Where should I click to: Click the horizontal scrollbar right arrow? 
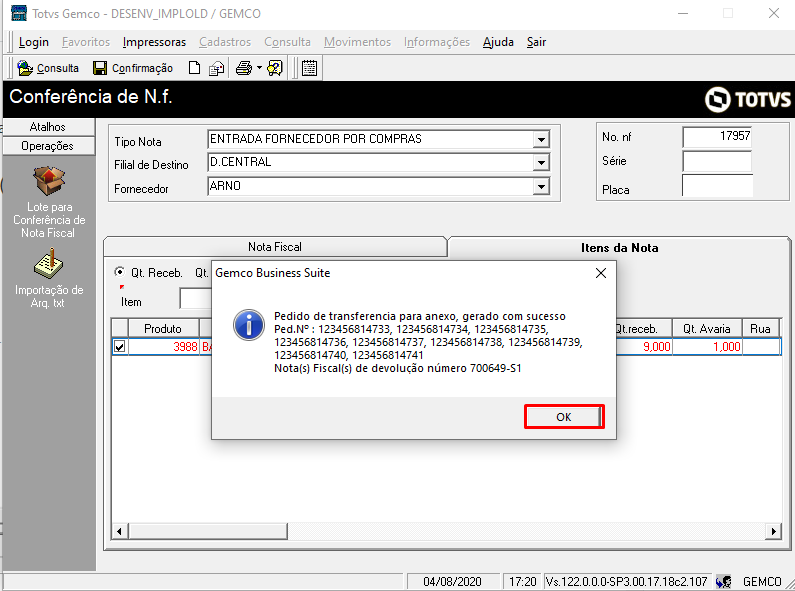[773, 531]
